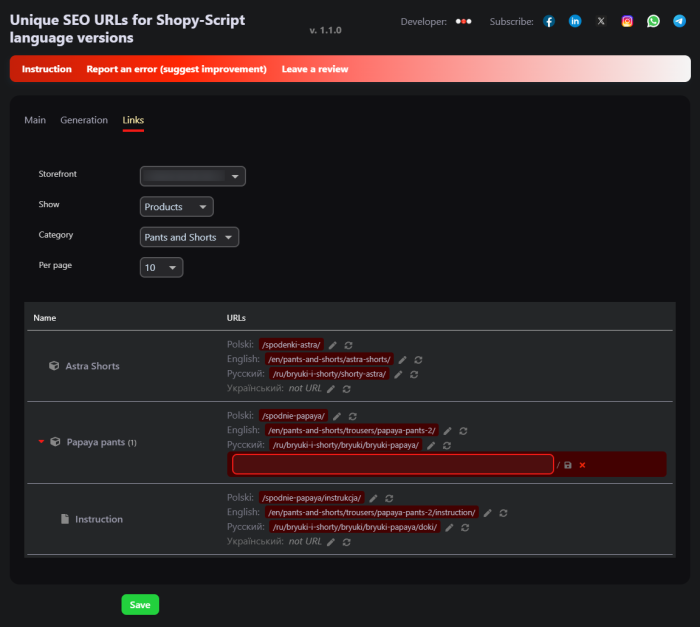The height and width of the screenshot is (627, 700).
Task: Regenerate English papaya-pants-2 URL
Action: [x=463, y=431]
